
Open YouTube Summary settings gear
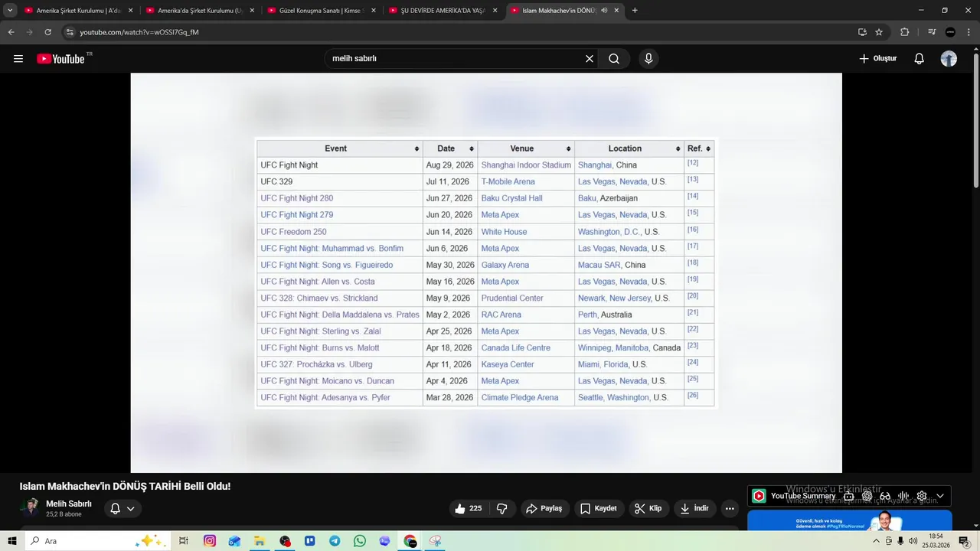click(x=922, y=496)
